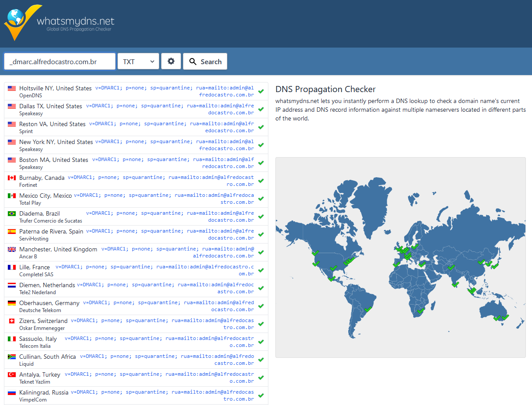The image size is (532, 405).
Task: Click the United States flag beside Reston VA
Action: pos(12,124)
